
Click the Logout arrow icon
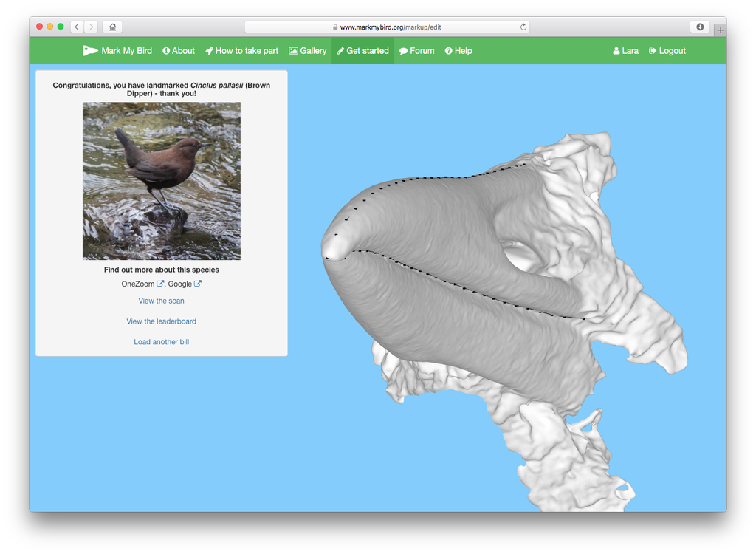653,51
